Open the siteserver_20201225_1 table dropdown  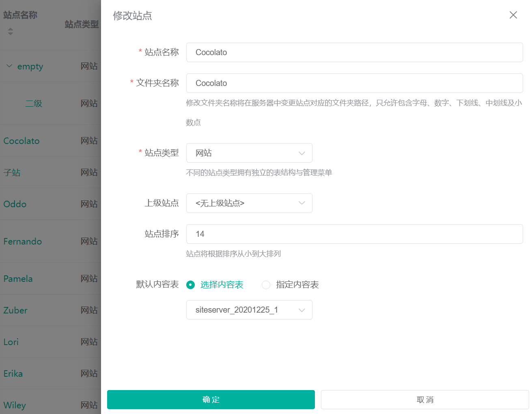pyautogui.click(x=249, y=310)
